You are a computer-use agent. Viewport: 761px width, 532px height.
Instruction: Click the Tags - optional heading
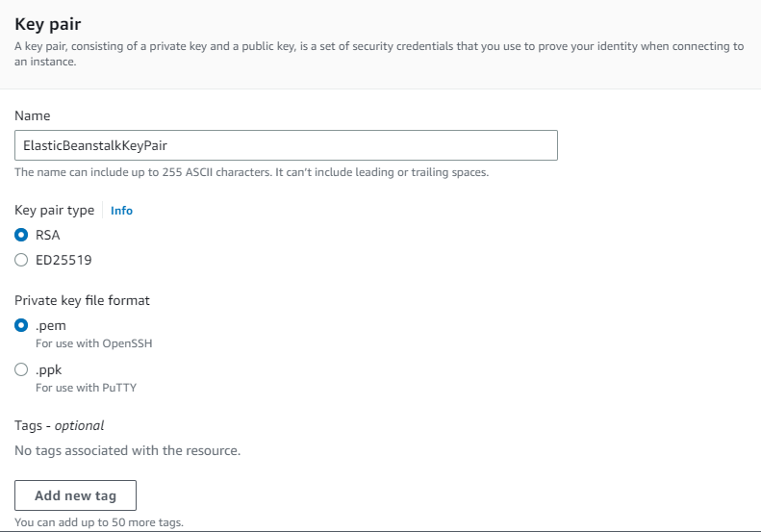(x=60, y=426)
